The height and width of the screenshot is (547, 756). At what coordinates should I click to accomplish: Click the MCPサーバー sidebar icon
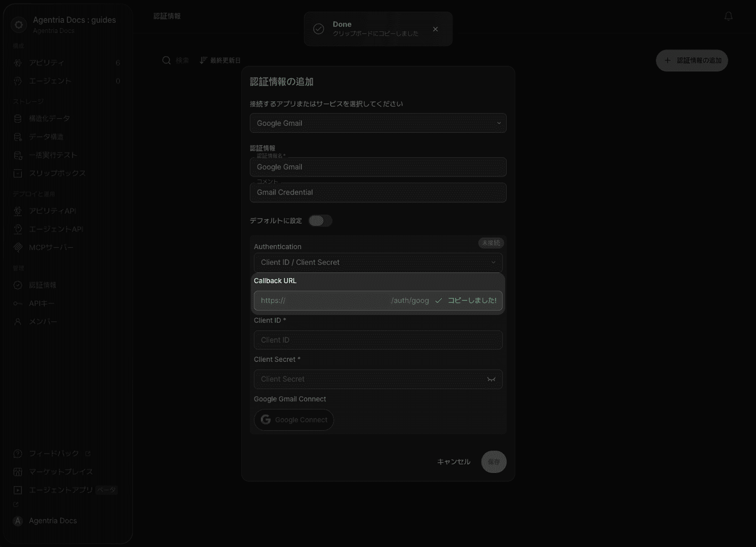(x=18, y=247)
